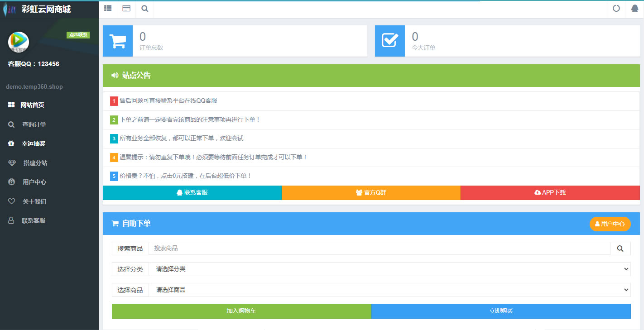This screenshot has width=644, height=330.
Task: Expand the 选择分类 dropdown
Action: coord(389,269)
